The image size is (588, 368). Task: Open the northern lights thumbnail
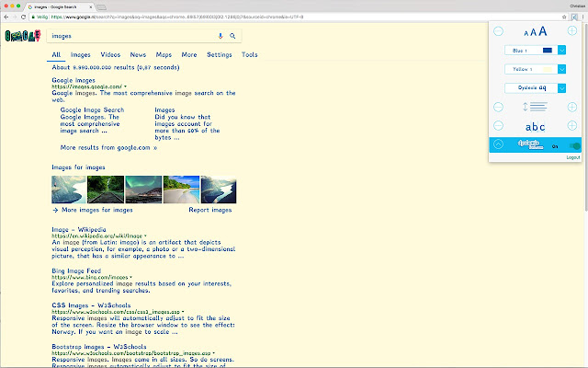(143, 190)
